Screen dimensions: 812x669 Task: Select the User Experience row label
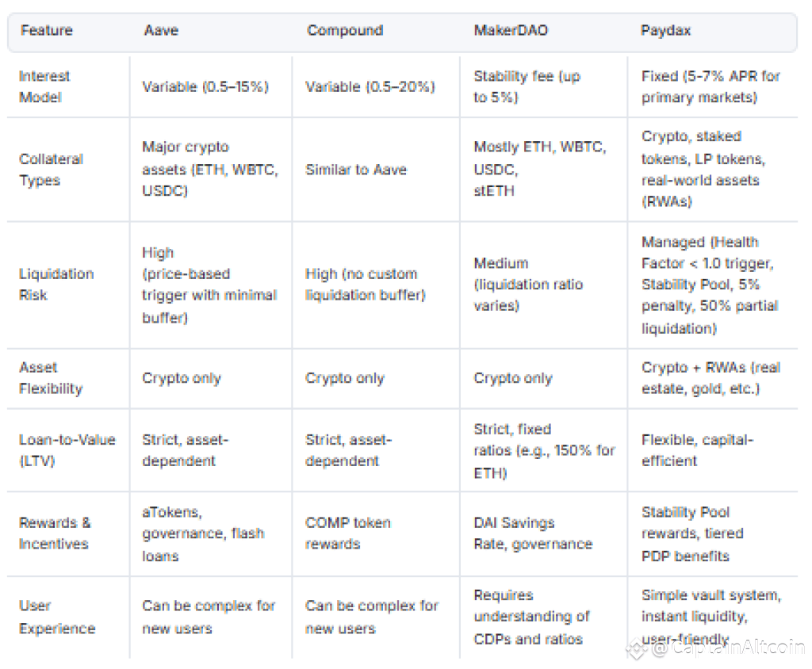click(x=57, y=617)
